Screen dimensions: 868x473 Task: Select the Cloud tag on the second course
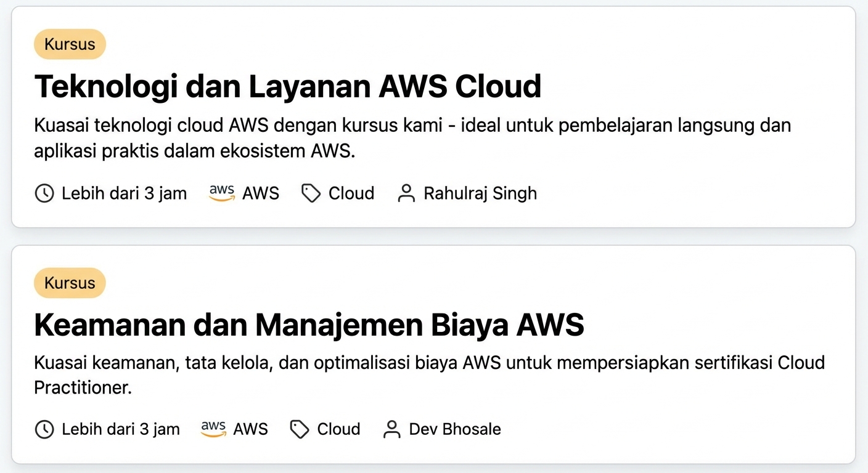pos(338,429)
